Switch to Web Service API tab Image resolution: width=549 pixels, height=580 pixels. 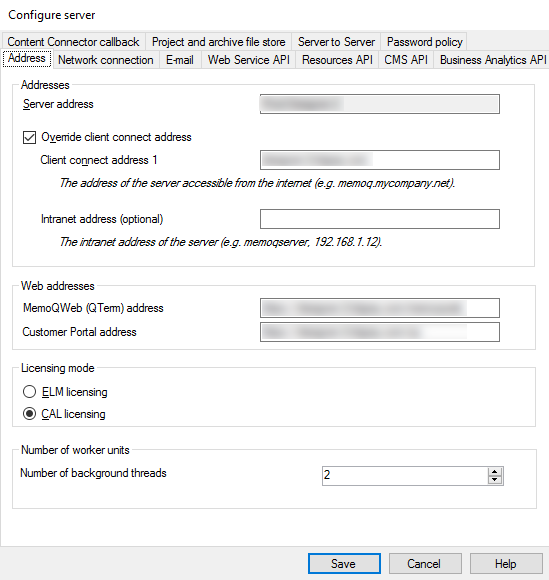click(x=249, y=60)
